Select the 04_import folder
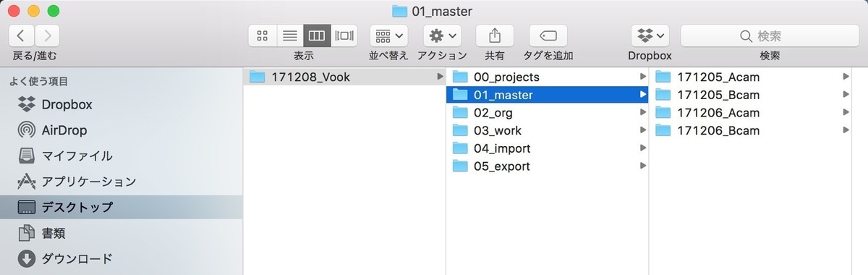Screen dimensions: 868x275 point(548,148)
